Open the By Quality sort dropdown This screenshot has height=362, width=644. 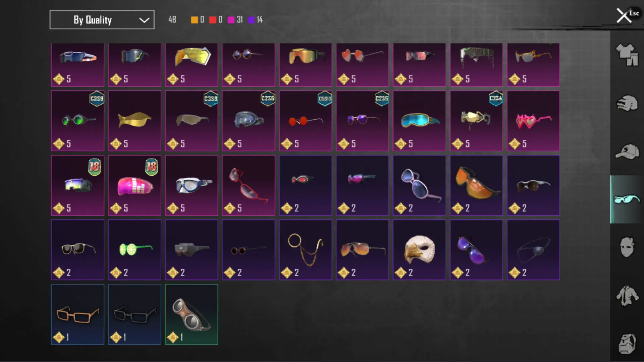(102, 20)
